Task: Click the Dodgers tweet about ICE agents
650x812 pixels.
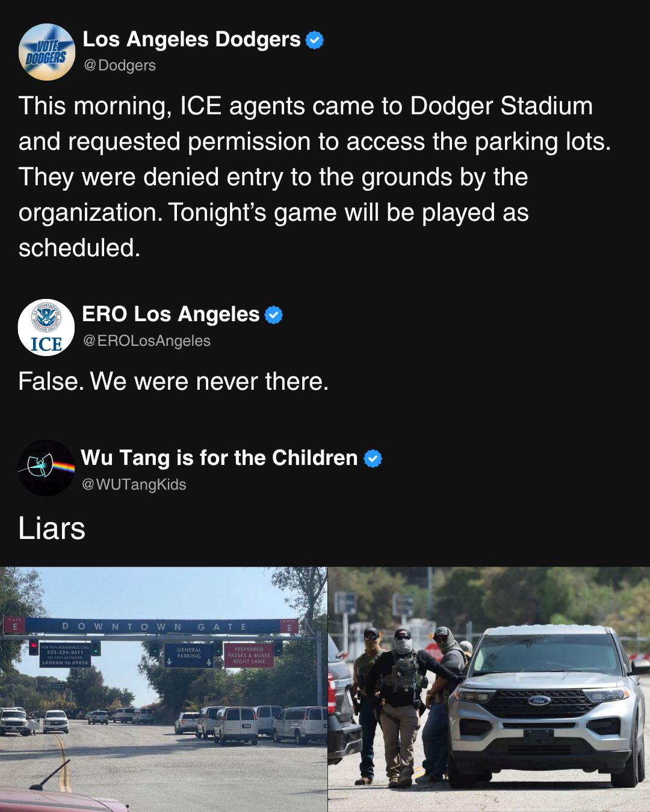Action: click(315, 177)
